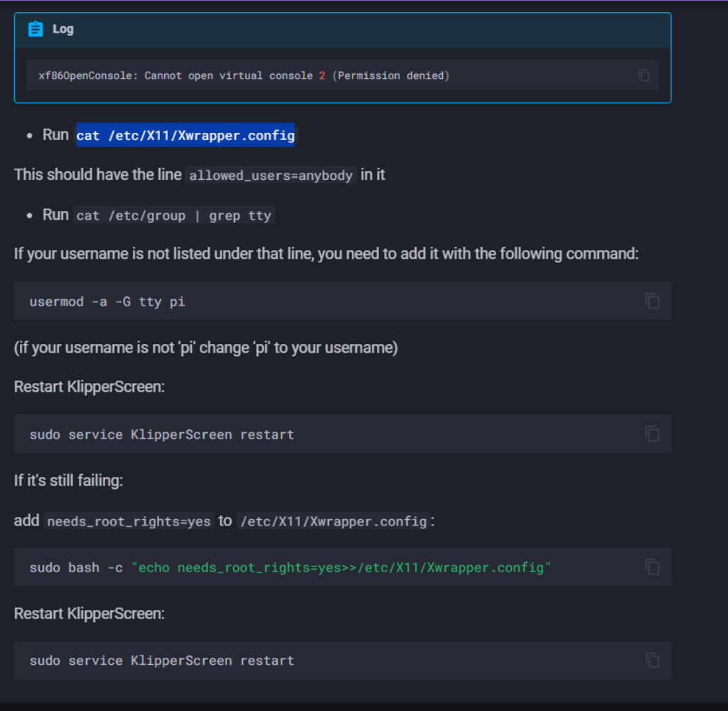Click the Log admonition title
Image resolution: width=728 pixels, height=711 pixels.
(63, 29)
